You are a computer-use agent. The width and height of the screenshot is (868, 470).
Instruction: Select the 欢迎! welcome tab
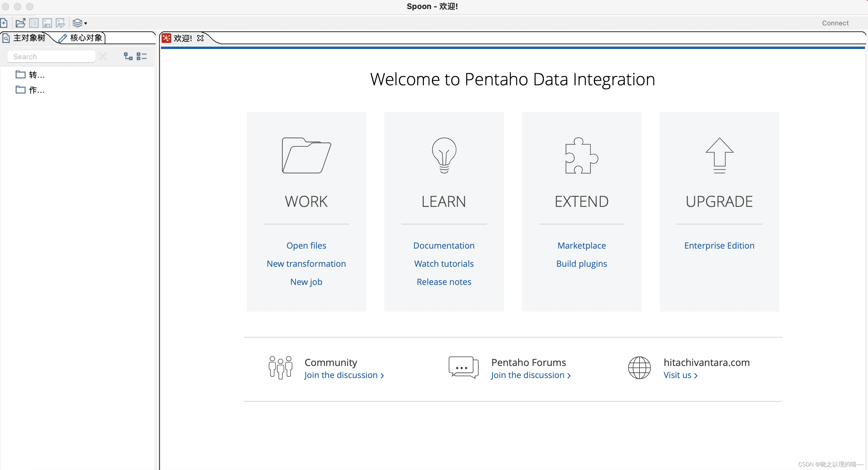(x=182, y=38)
